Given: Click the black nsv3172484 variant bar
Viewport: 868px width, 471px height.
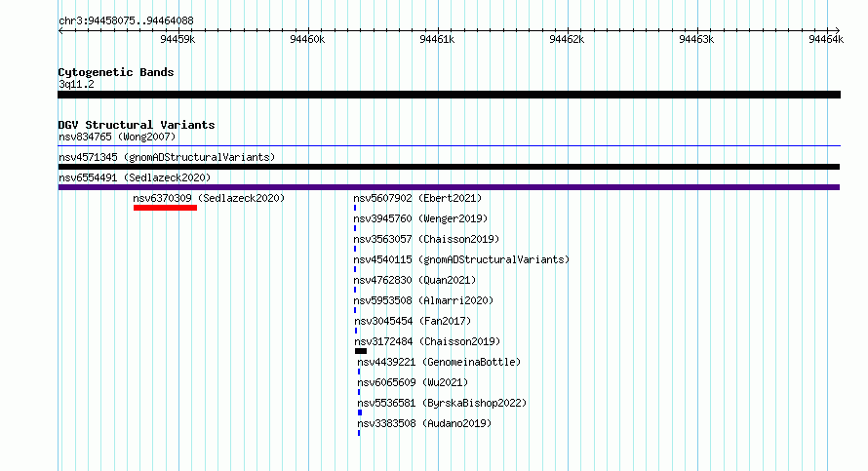Looking at the screenshot, I should click(361, 351).
